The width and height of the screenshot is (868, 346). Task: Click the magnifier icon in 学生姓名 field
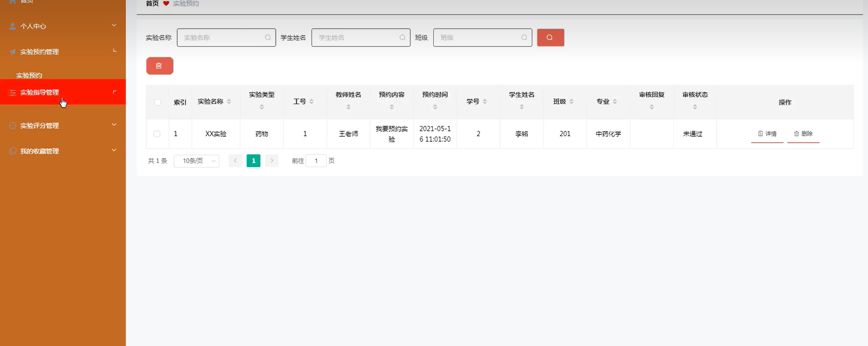pyautogui.click(x=402, y=38)
